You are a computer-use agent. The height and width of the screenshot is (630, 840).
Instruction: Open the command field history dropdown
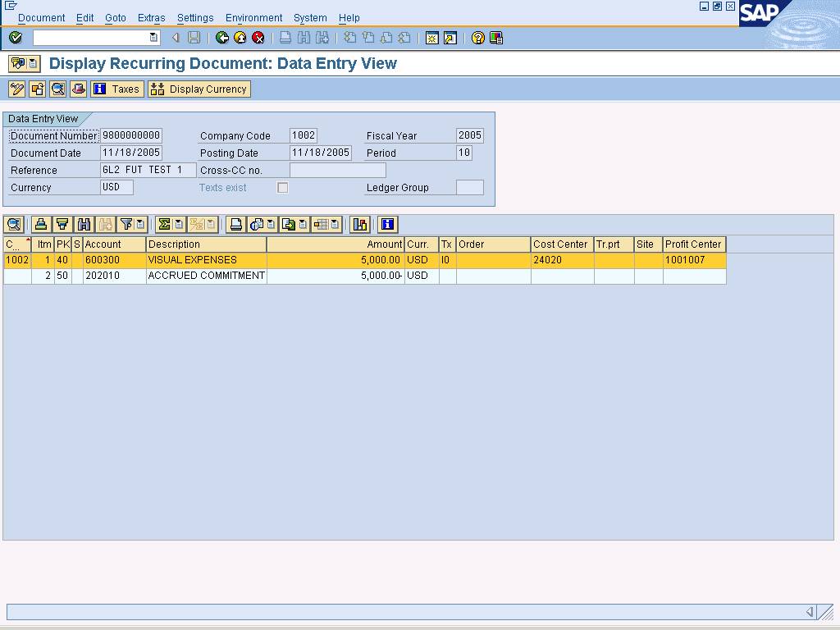(153, 38)
